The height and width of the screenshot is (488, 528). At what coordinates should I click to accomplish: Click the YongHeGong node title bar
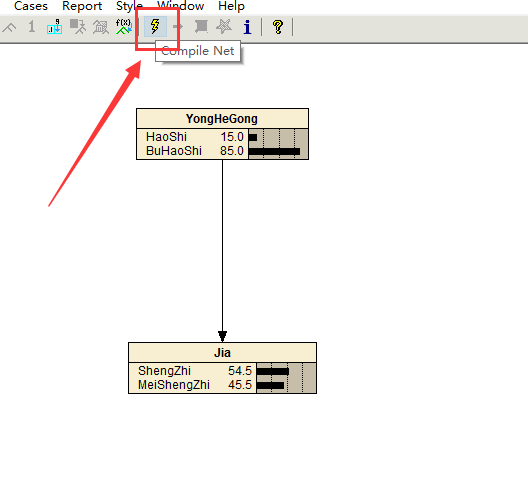222,119
